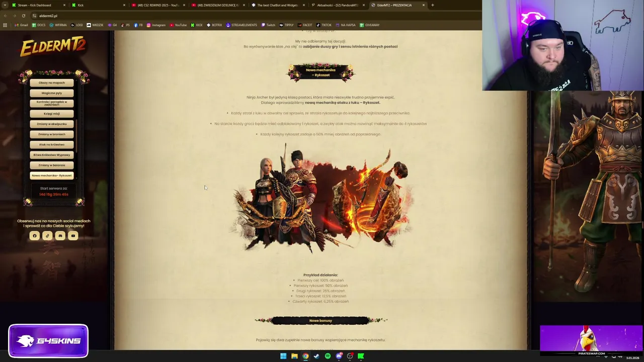Open the YouTube bookmark
The width and height of the screenshot is (644, 362).
(x=178, y=25)
